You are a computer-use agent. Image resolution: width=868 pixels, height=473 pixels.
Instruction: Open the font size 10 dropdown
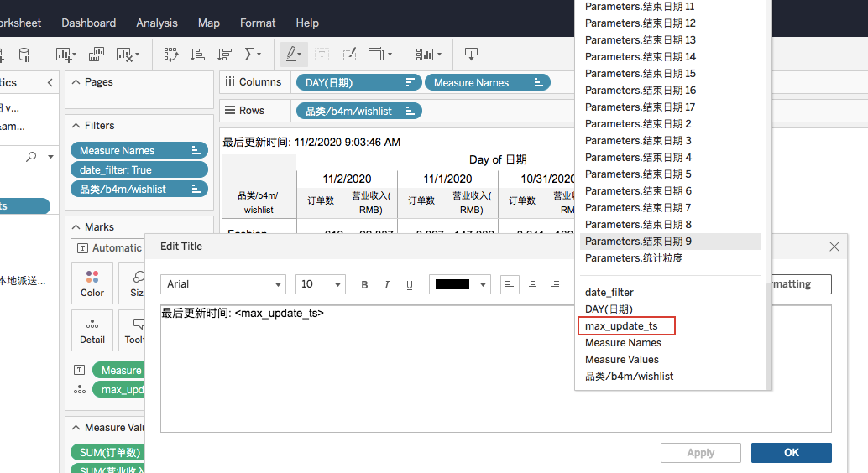[321, 283]
